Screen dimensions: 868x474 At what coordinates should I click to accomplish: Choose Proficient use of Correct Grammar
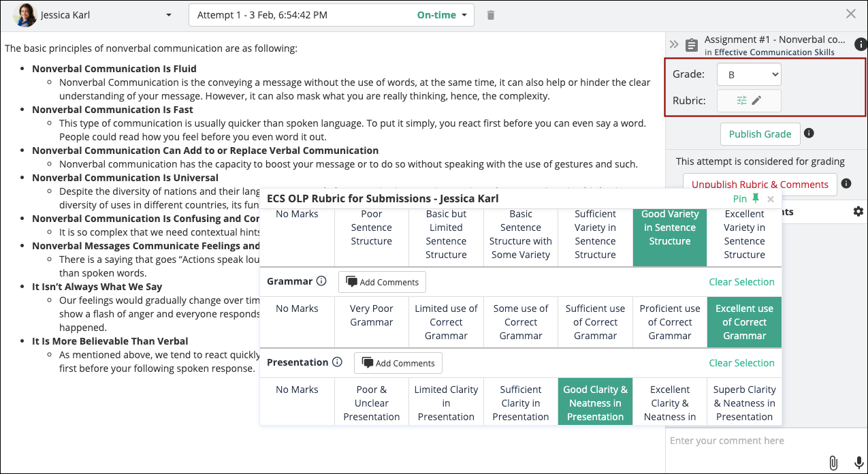[x=670, y=322]
